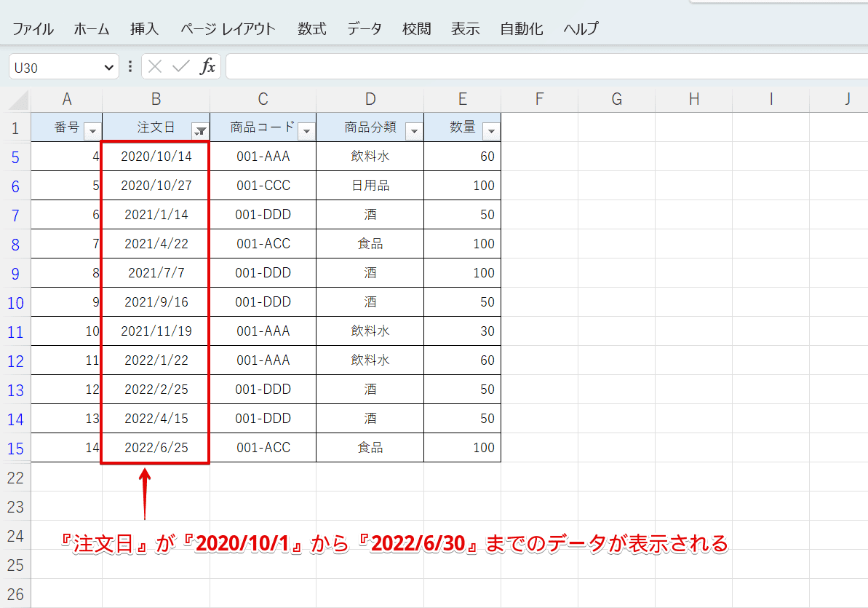Select cell with date 2021/11/19
Screen dimensions: 868x608
click(156, 331)
